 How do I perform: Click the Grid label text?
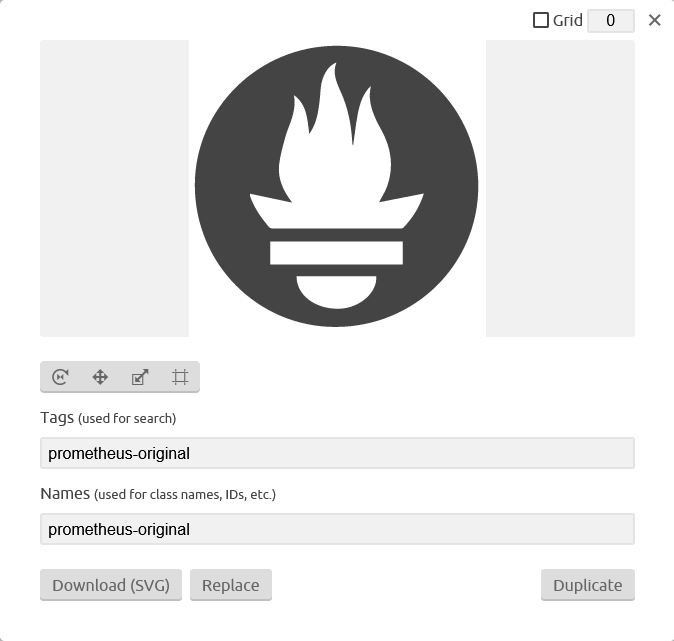tap(568, 20)
